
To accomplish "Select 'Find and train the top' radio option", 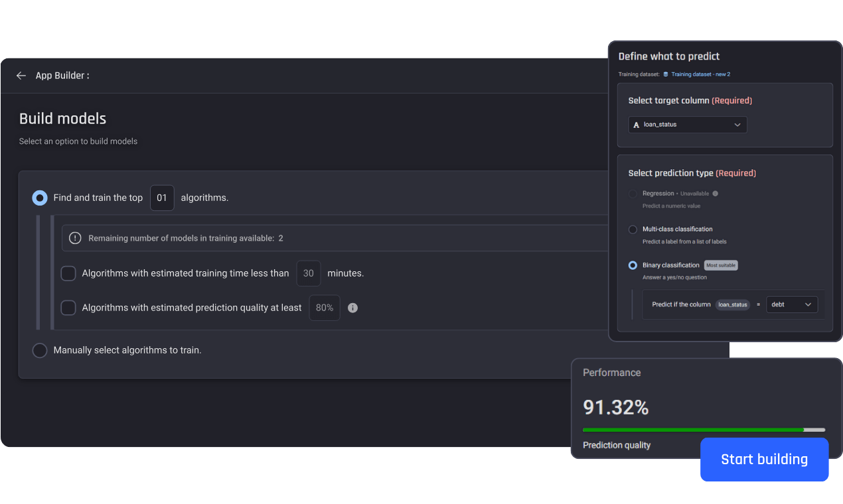I will point(40,198).
